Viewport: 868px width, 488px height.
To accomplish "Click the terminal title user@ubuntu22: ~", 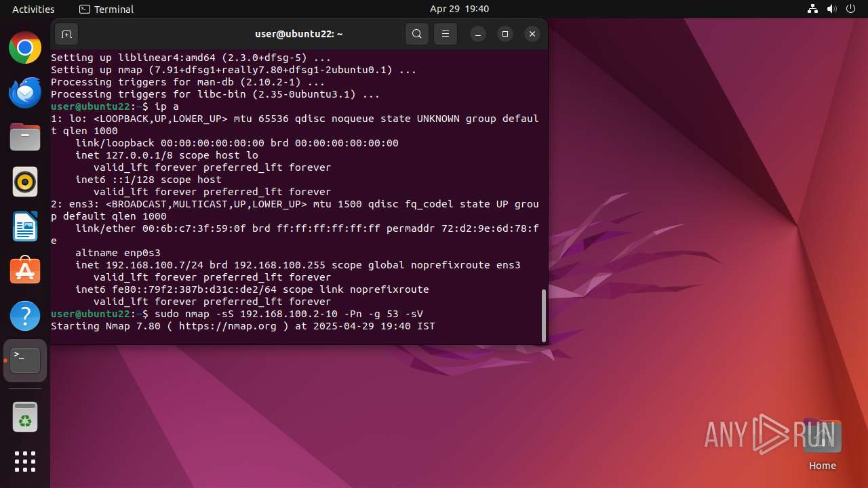I will 298,34.
